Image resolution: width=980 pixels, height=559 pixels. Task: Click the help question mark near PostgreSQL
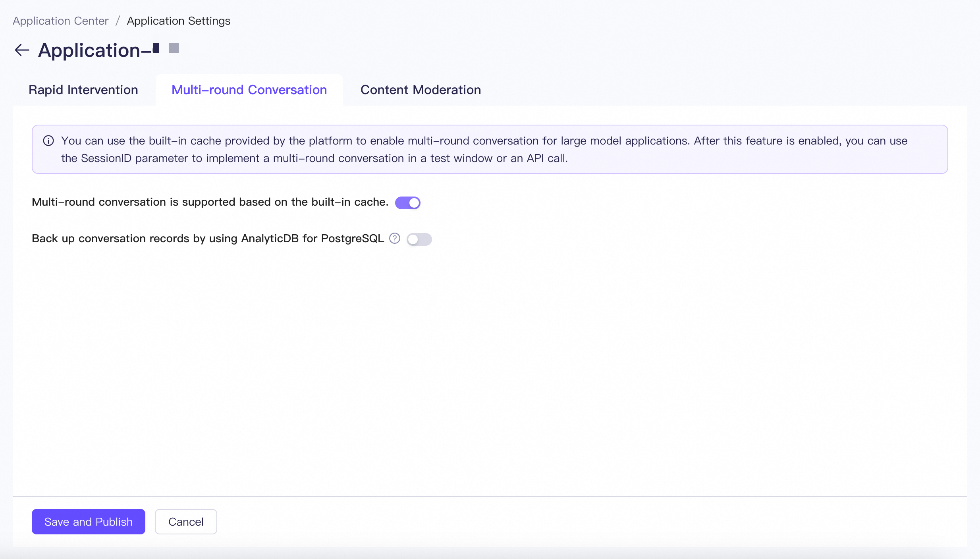pyautogui.click(x=394, y=238)
